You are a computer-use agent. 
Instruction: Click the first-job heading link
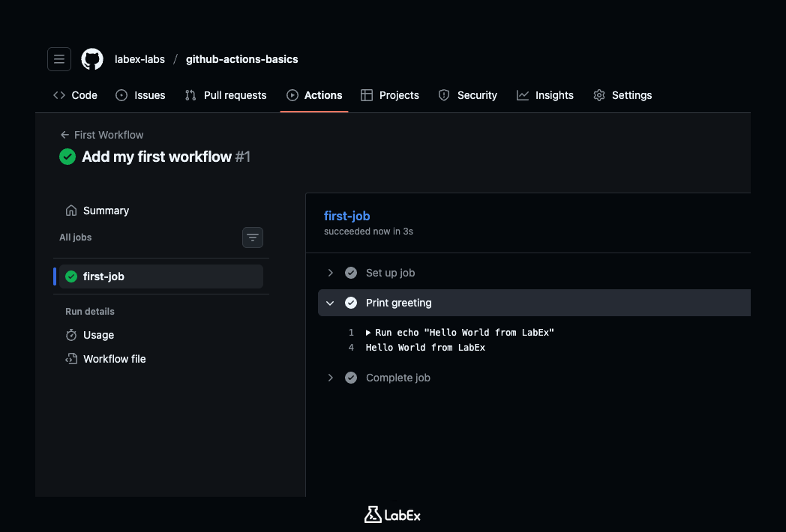pyautogui.click(x=347, y=216)
